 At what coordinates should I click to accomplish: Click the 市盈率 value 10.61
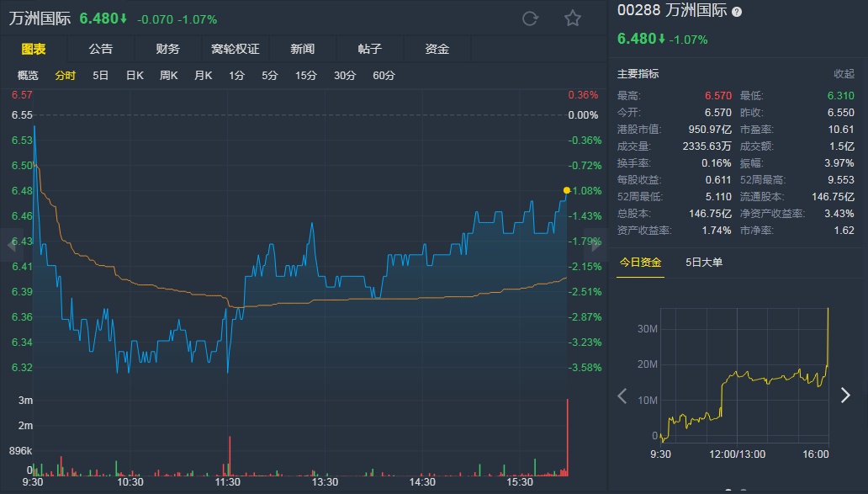pyautogui.click(x=841, y=129)
